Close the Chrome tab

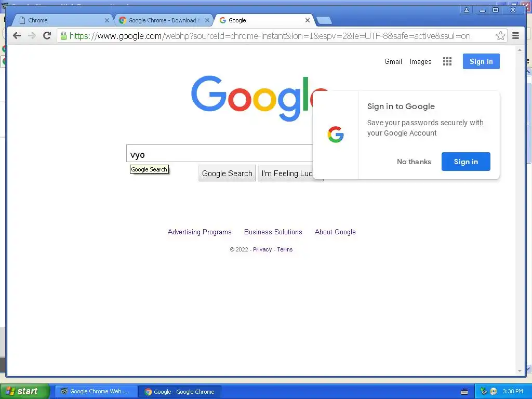tap(107, 20)
